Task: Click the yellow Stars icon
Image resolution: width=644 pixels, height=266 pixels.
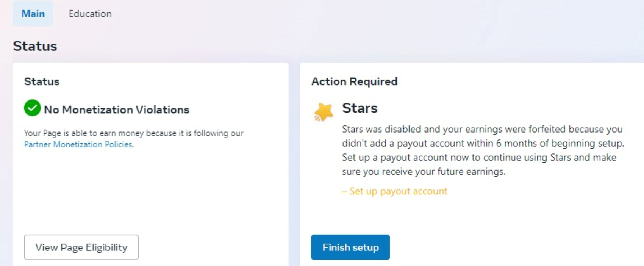Action: point(323,112)
